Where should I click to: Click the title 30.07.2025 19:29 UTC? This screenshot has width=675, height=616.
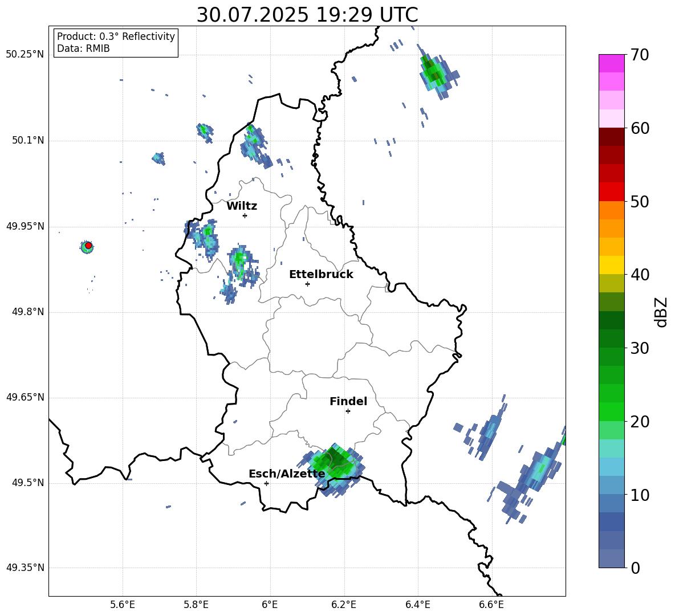click(x=307, y=15)
